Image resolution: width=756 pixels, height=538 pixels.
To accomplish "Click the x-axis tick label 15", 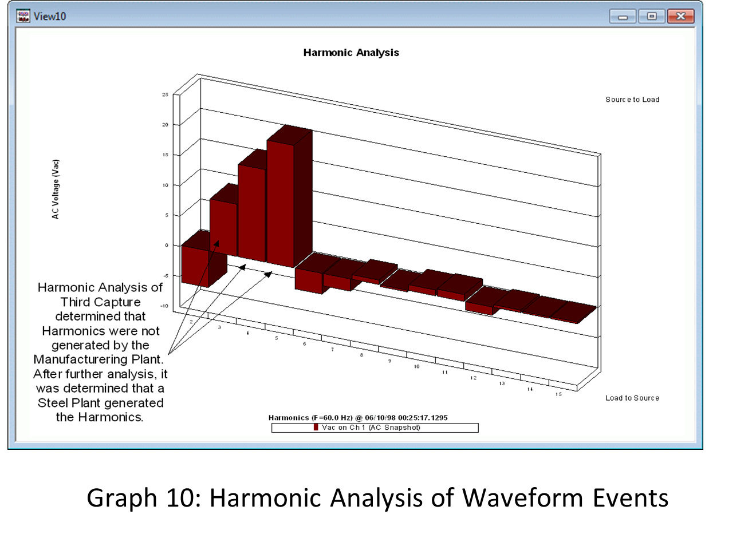I will pyautogui.click(x=558, y=394).
